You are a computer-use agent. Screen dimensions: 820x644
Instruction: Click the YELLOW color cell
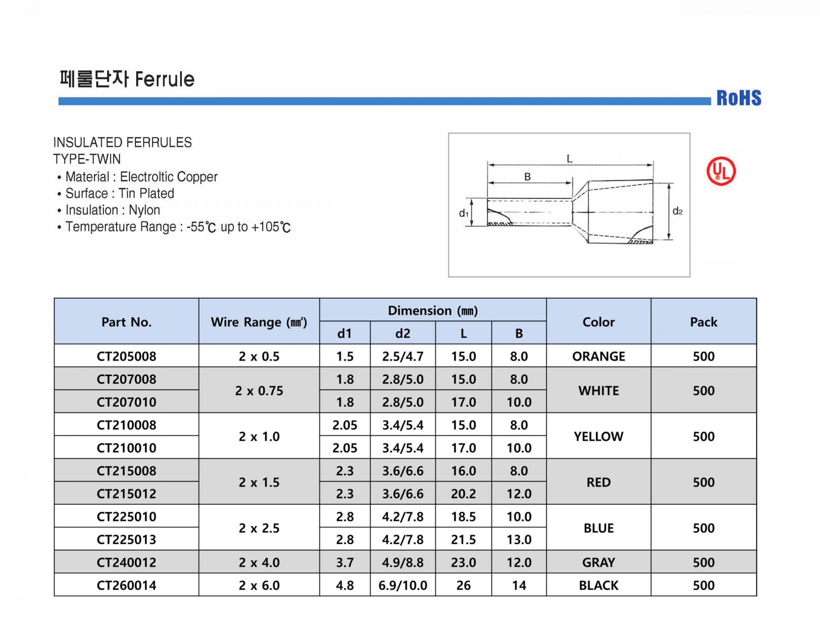pyautogui.click(x=599, y=436)
